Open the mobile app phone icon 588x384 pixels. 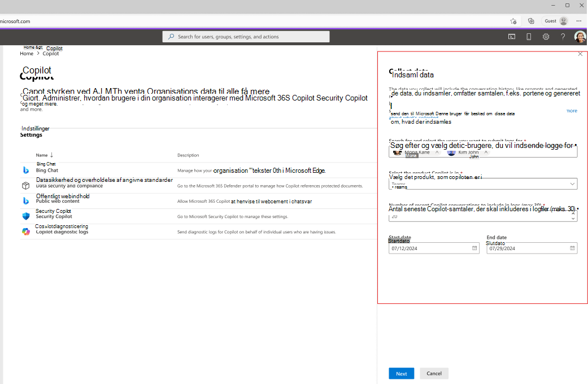[529, 37]
